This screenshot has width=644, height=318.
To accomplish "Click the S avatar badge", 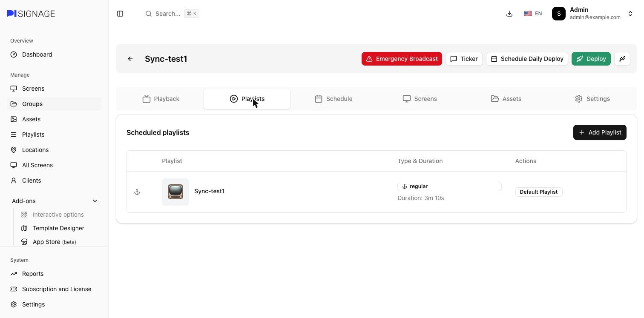I will (x=559, y=14).
